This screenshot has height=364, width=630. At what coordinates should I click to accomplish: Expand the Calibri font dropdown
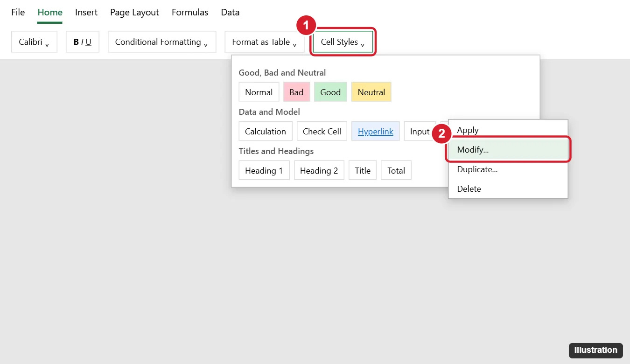[34, 42]
